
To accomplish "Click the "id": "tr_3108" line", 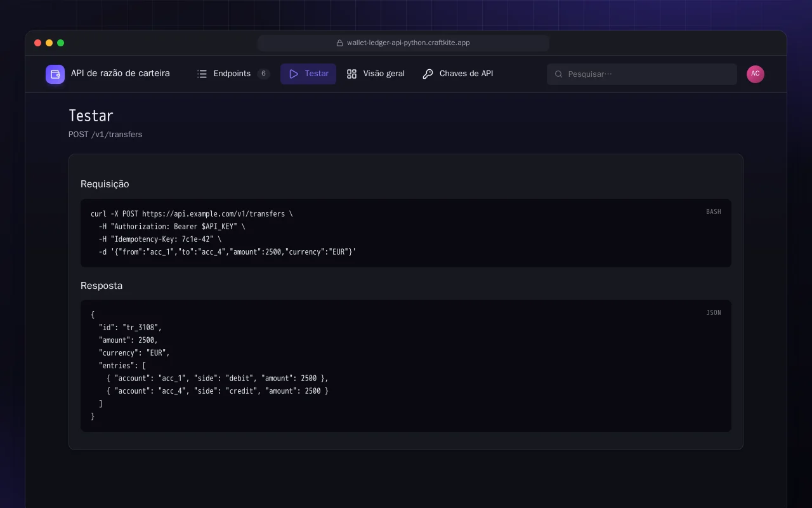I will tap(131, 328).
